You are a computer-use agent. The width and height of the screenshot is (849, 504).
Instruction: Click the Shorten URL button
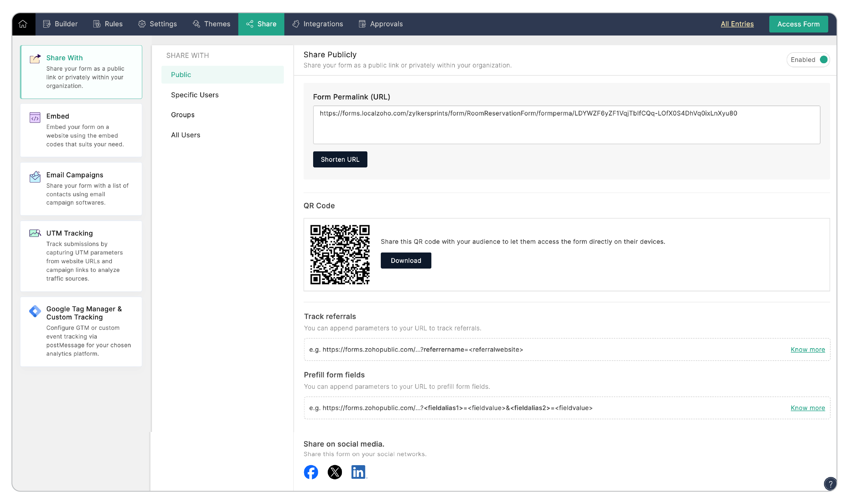340,159
